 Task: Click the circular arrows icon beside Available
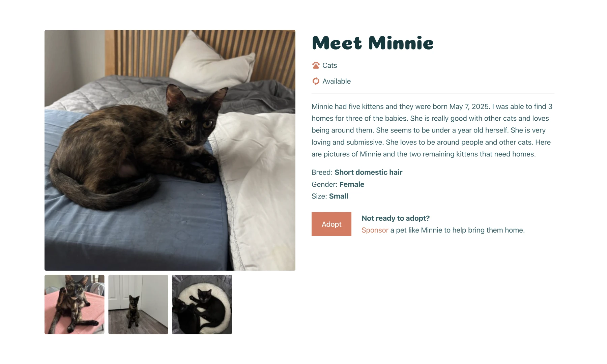[316, 81]
